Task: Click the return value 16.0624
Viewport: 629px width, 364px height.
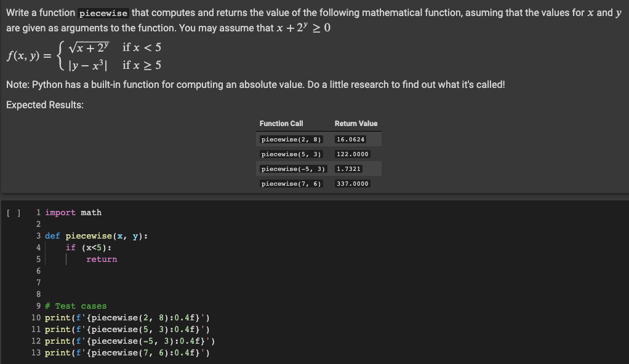Action: [350, 139]
